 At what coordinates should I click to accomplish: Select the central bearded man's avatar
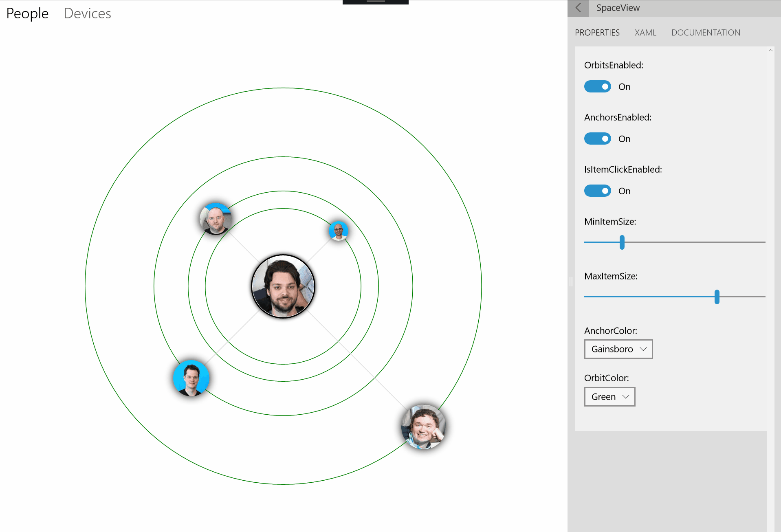(x=283, y=286)
